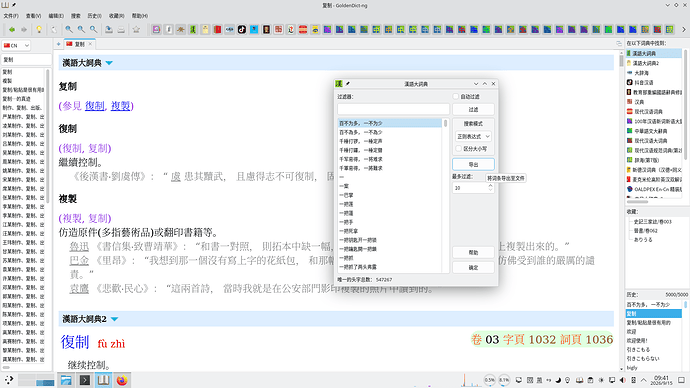Click the GoldenDict book icon in the taskbar
Image resolution: width=690 pixels, height=388 pixels.
click(x=103, y=380)
